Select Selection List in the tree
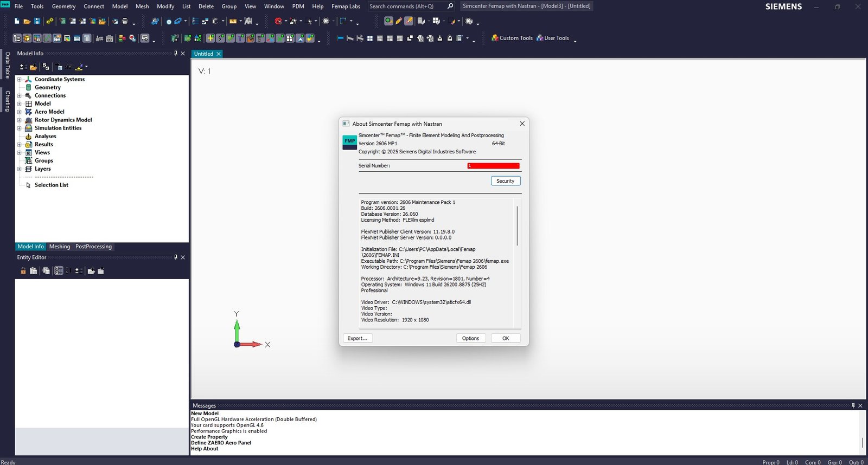Image resolution: width=868 pixels, height=465 pixels. 52,185
